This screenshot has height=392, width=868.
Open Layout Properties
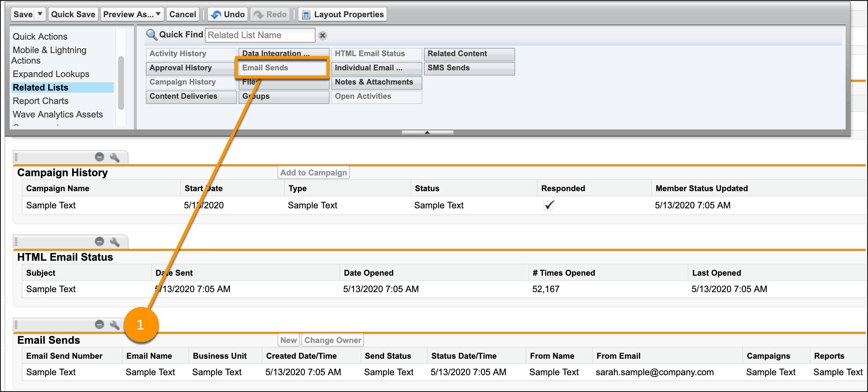tap(342, 14)
